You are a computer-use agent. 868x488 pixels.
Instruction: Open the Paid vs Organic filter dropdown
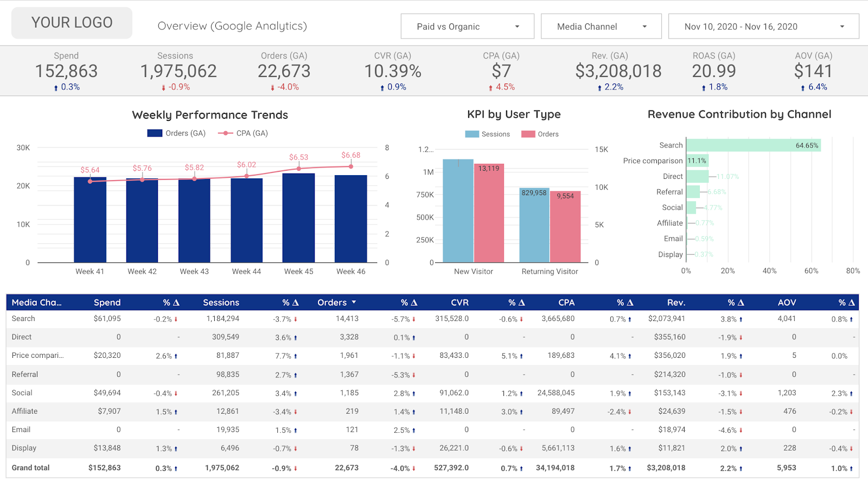click(467, 26)
